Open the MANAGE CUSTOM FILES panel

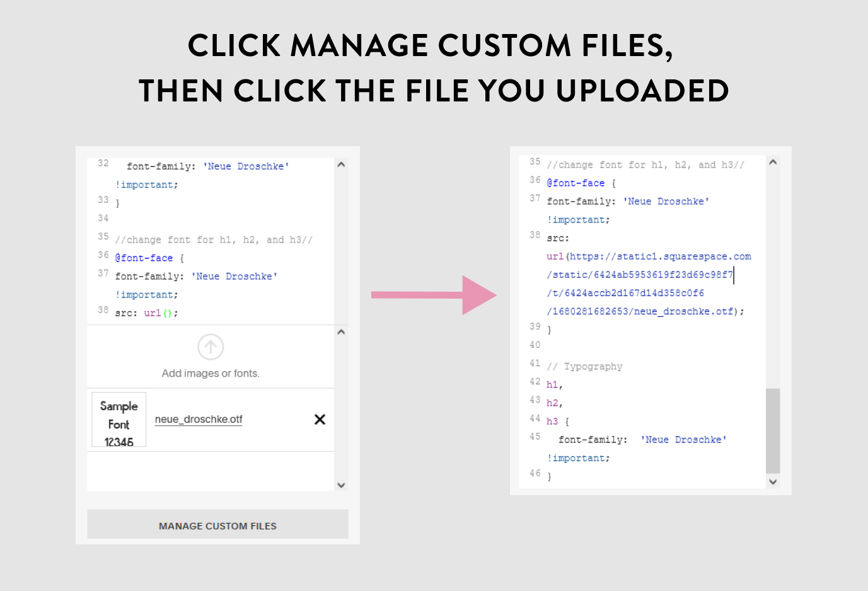[x=217, y=525]
